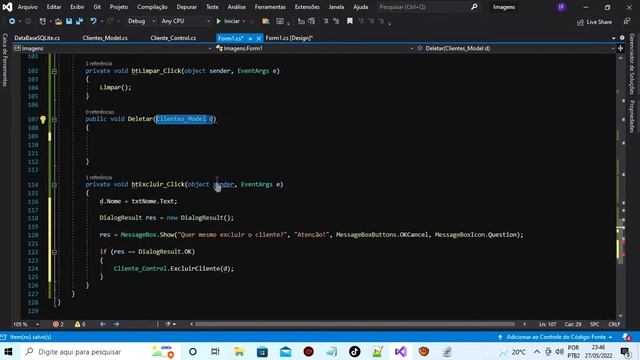The image size is (640, 360).
Task: Click the 1 referência lens above btLimpar_Click
Action: pos(99,64)
